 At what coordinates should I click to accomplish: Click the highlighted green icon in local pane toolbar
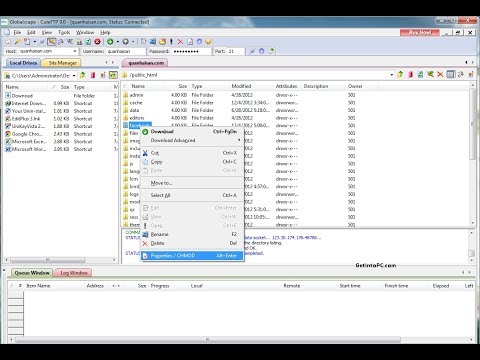coord(113,75)
